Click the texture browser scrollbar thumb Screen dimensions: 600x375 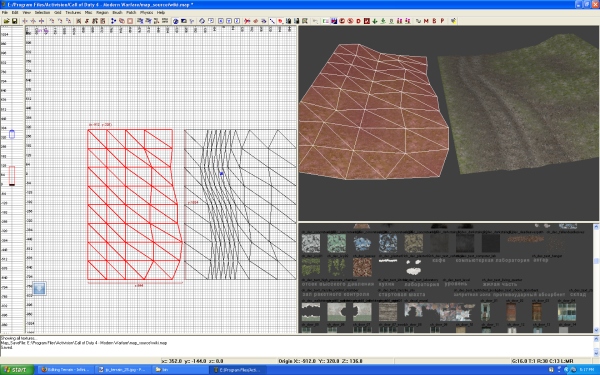click(596, 261)
